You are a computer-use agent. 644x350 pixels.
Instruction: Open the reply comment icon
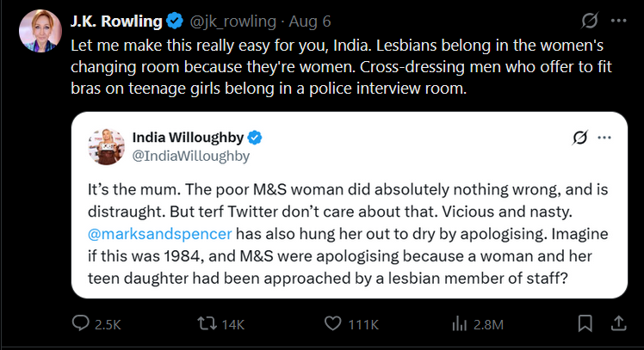[81, 323]
